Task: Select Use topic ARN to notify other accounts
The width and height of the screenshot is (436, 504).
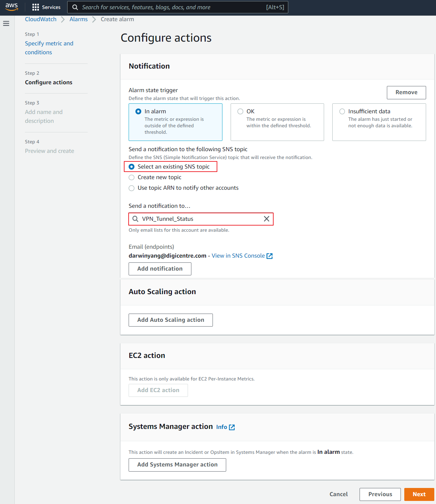Action: click(132, 188)
